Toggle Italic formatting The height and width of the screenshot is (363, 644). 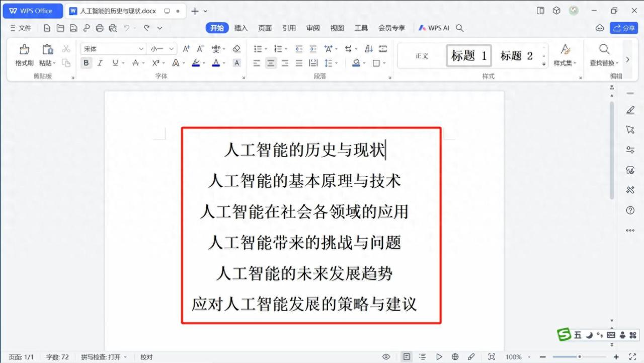[x=100, y=63]
